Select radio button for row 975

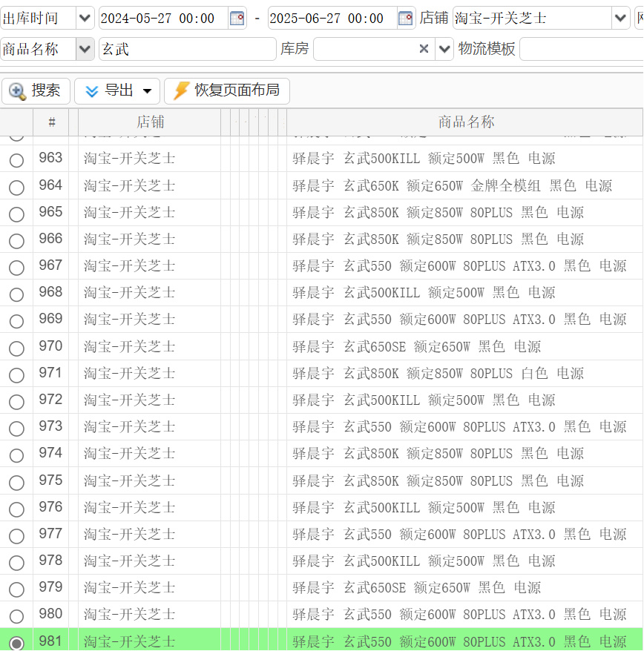click(x=16, y=483)
